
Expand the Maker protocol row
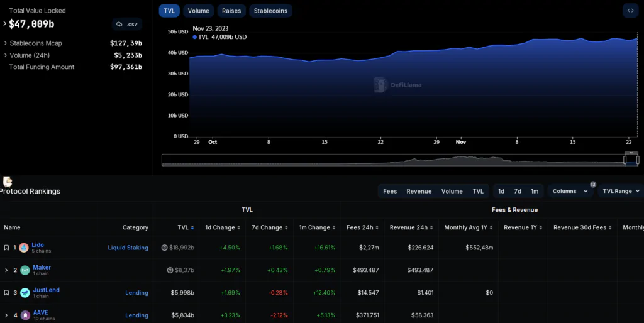click(x=6, y=270)
